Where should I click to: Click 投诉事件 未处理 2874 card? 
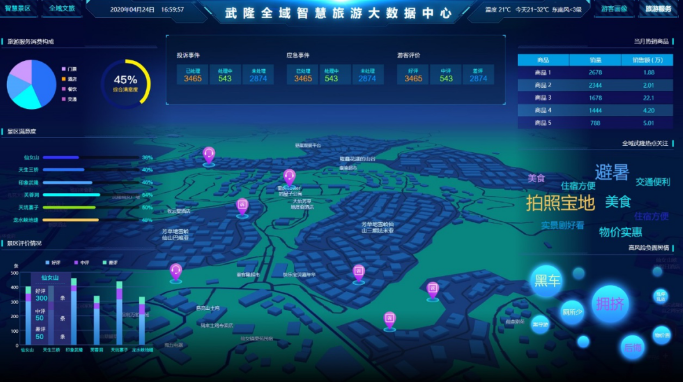pos(258,74)
